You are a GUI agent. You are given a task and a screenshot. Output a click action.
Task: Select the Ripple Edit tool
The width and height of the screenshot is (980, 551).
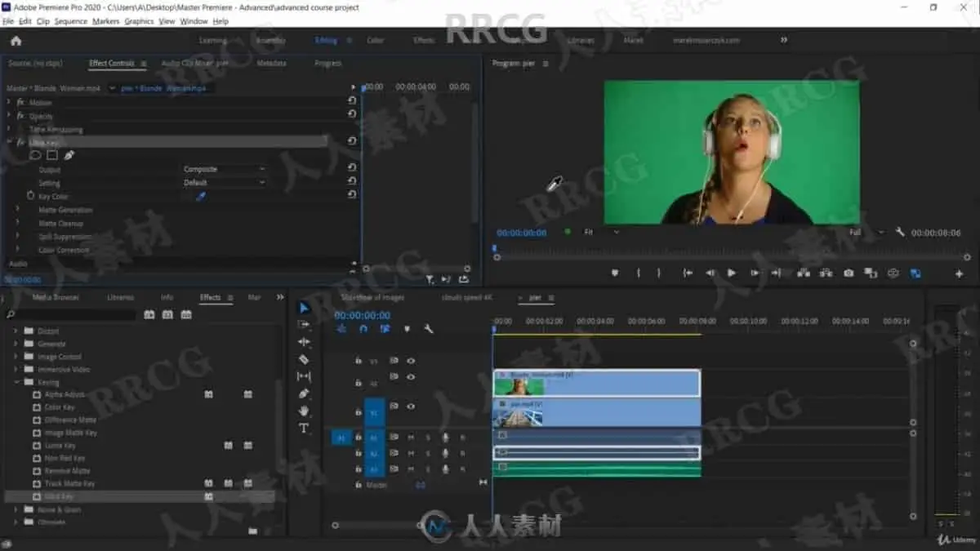point(304,342)
